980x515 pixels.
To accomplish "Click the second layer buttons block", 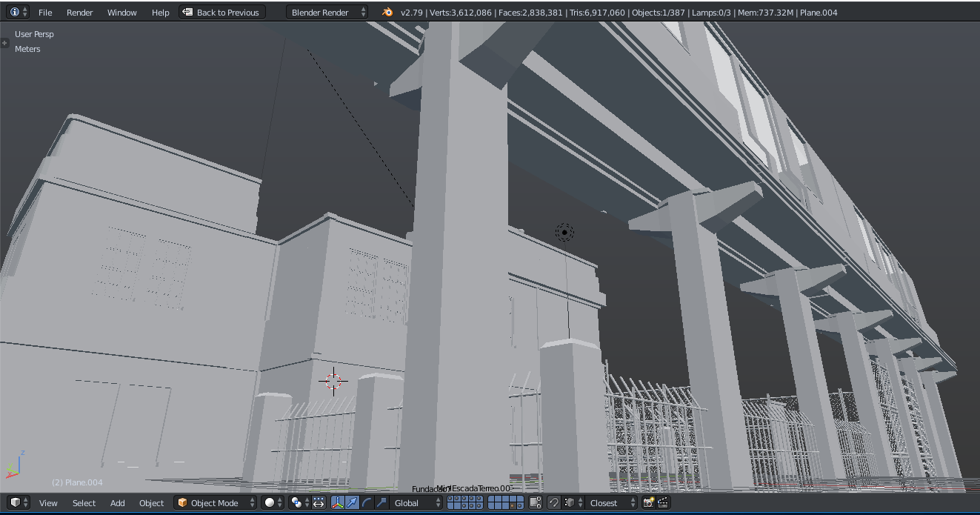I will [506, 502].
